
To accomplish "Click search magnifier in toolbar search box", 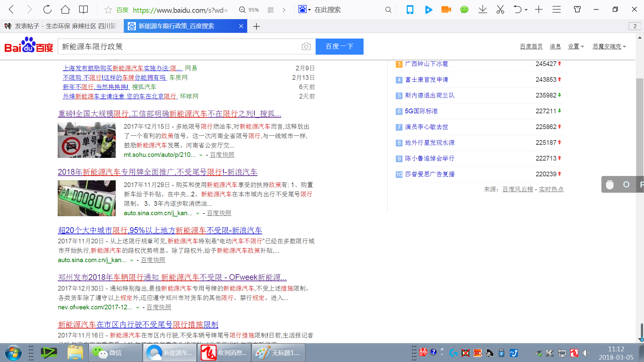I will (x=388, y=10).
